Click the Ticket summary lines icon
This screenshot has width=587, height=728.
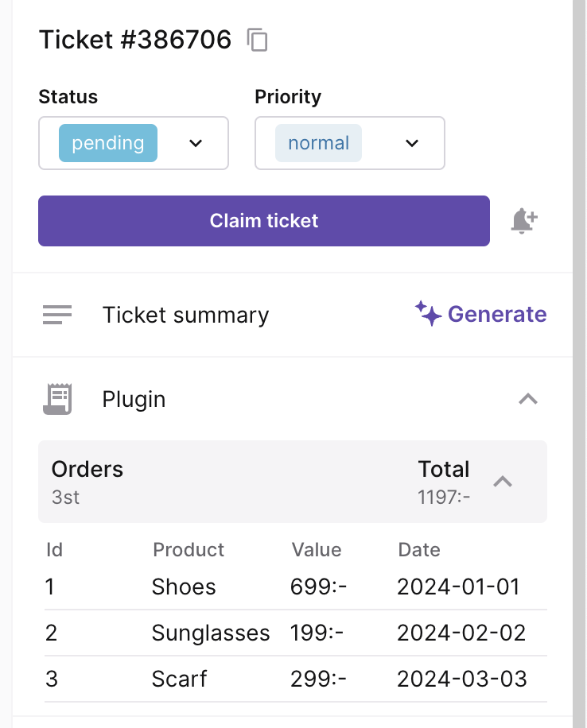pyautogui.click(x=57, y=316)
